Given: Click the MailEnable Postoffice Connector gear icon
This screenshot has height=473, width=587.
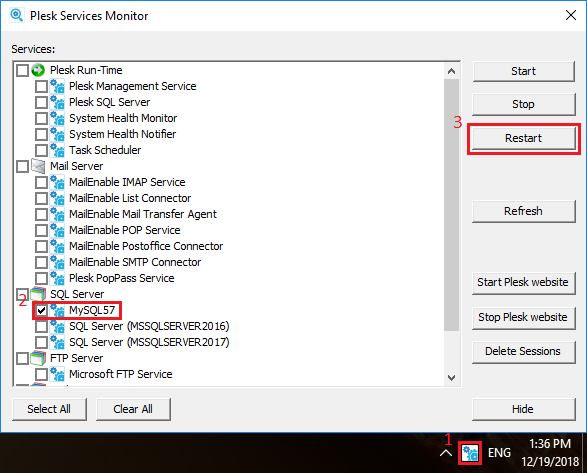Looking at the screenshot, I should [x=57, y=246].
